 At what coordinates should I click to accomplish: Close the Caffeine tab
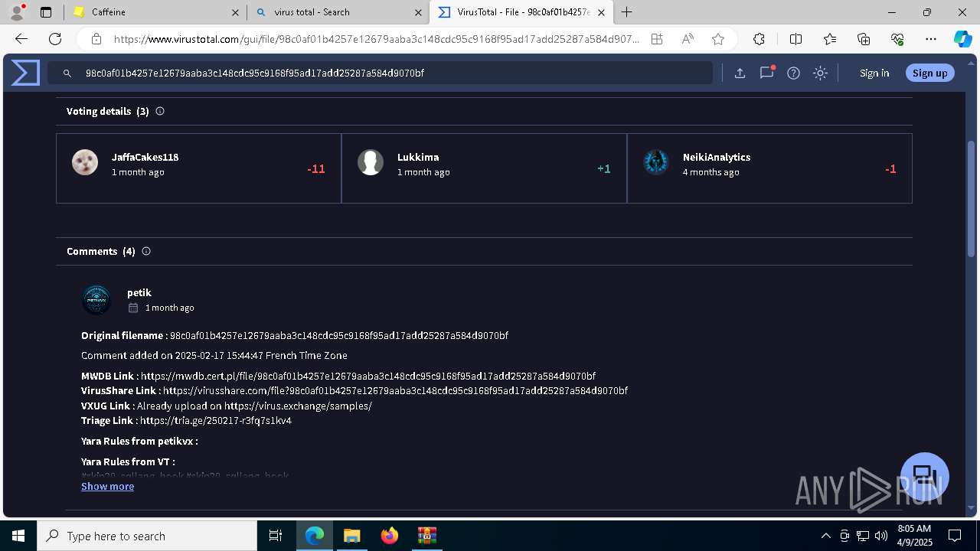coord(236,12)
